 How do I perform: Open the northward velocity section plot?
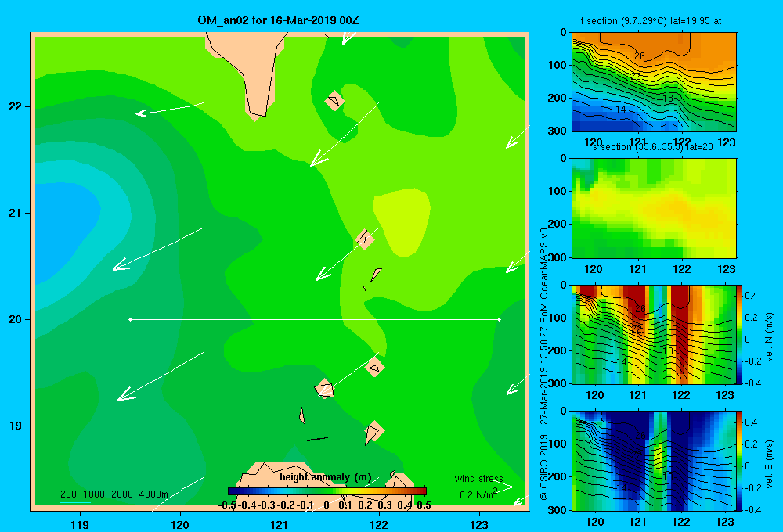(654, 334)
